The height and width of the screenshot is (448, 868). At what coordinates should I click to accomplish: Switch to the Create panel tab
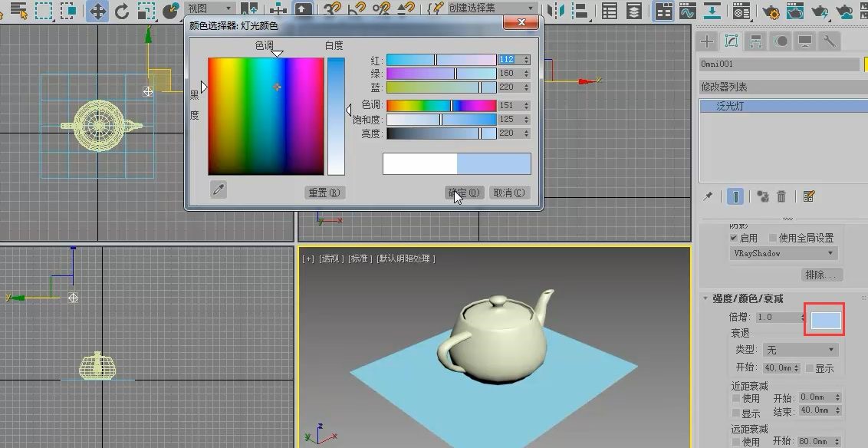707,41
